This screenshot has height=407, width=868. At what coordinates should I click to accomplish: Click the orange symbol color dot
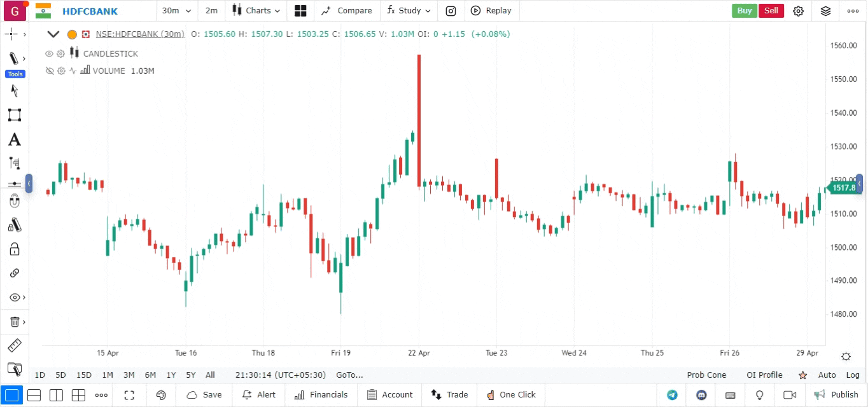click(72, 34)
